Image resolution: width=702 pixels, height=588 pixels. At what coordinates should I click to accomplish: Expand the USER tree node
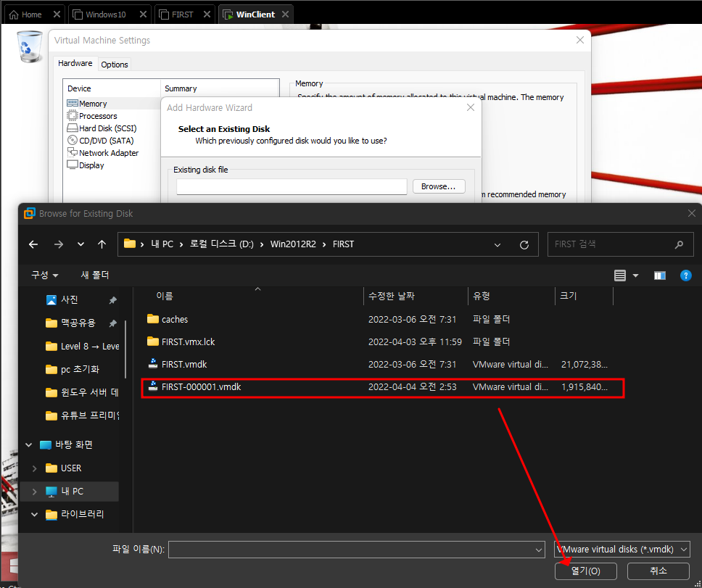[35, 468]
